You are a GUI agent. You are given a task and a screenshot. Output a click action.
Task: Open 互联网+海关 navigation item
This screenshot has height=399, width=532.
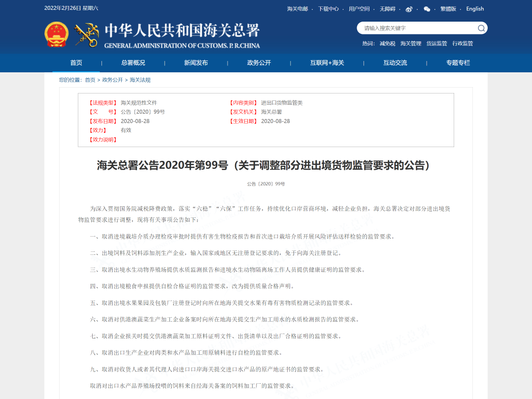pos(327,63)
